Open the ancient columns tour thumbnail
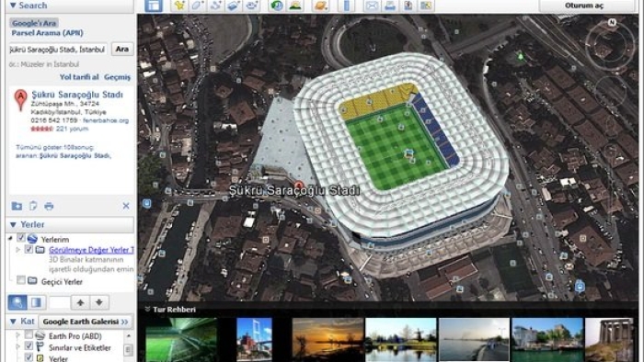The width and height of the screenshot is (644, 362). 609,339
